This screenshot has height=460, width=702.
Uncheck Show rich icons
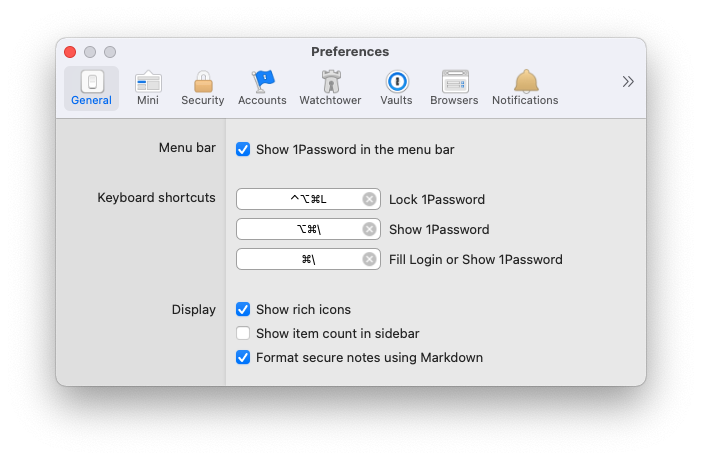(243, 310)
